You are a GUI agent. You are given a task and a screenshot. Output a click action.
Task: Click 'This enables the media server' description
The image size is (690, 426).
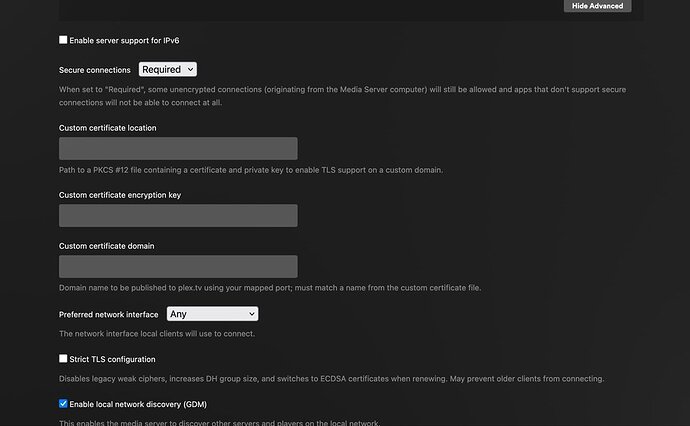(219, 422)
